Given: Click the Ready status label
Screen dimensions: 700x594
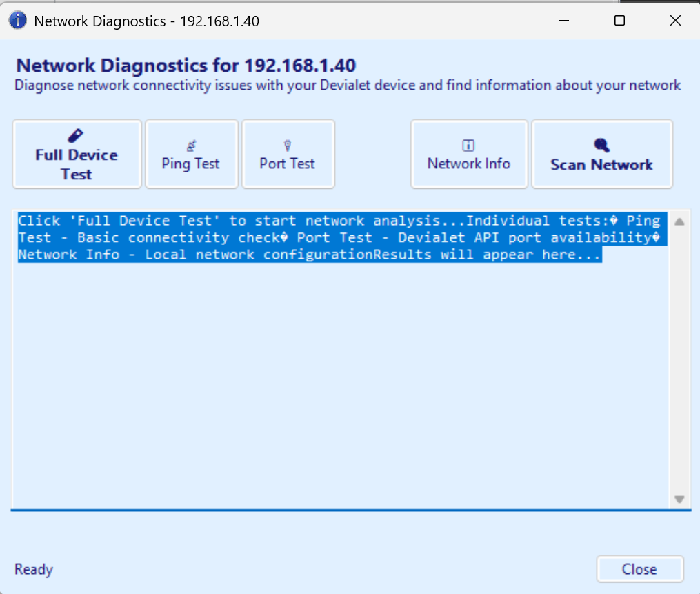Looking at the screenshot, I should pyautogui.click(x=33, y=569).
